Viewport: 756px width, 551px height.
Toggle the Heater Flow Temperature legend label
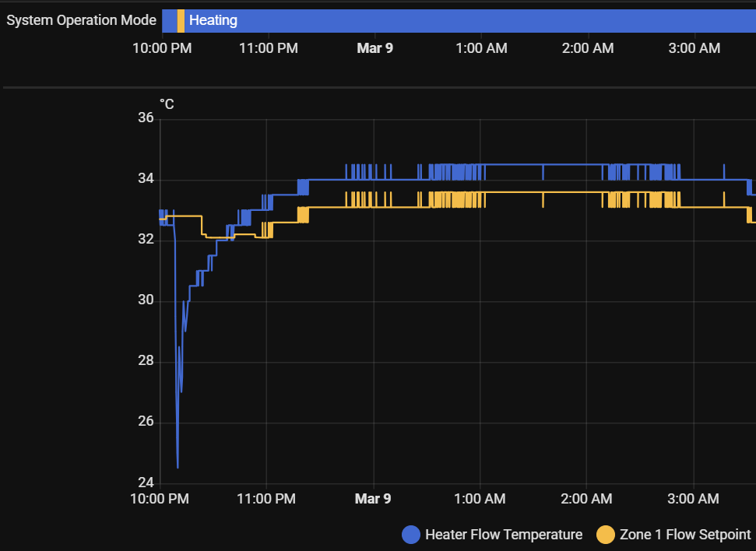(x=503, y=535)
